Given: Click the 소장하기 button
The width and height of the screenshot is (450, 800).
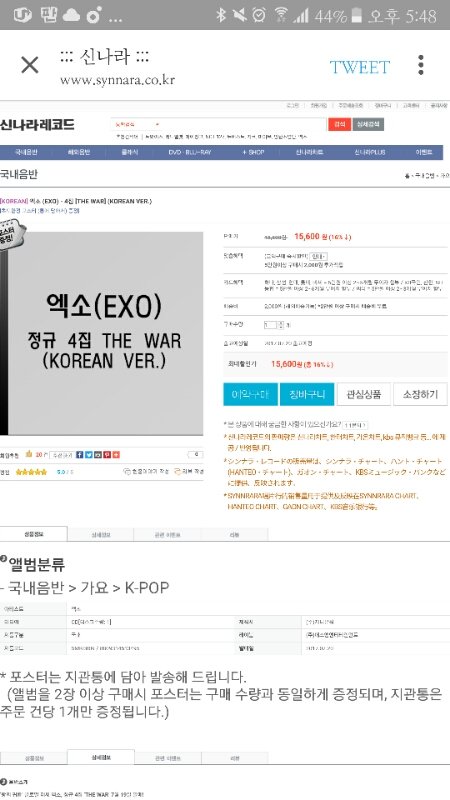Looking at the screenshot, I should [x=420, y=394].
